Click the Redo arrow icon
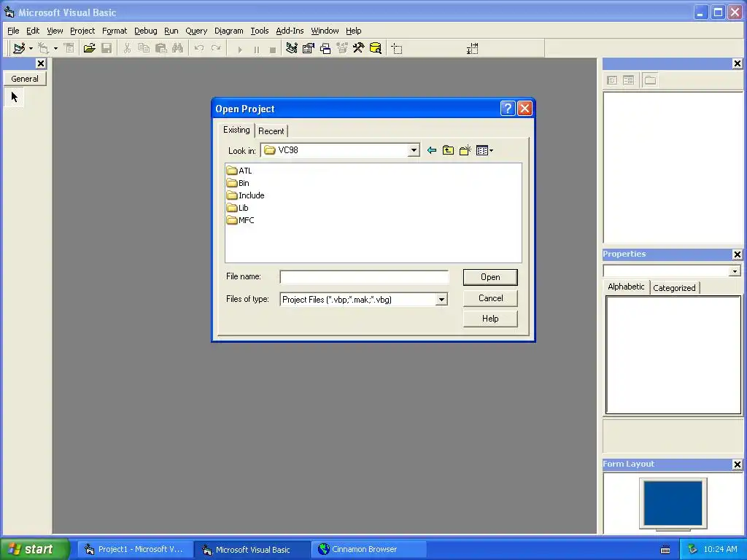This screenshot has height=560, width=747. point(216,48)
